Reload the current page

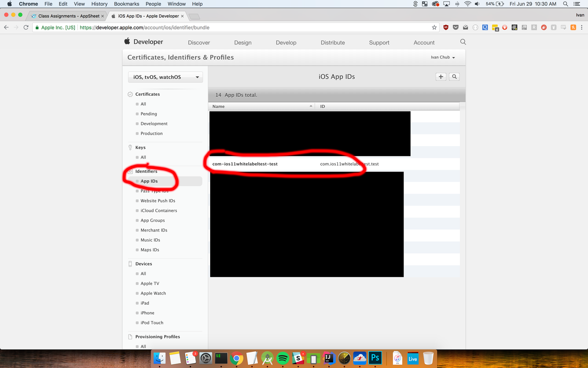tap(26, 27)
